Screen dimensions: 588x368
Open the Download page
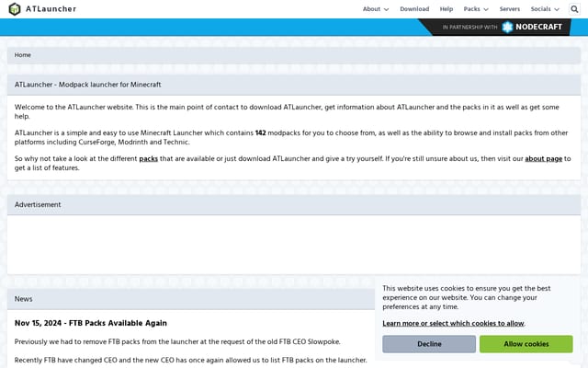(414, 9)
